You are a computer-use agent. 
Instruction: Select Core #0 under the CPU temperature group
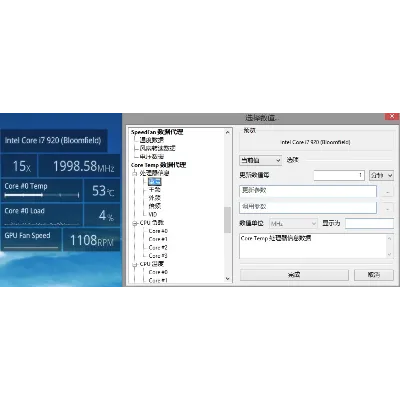(158, 272)
